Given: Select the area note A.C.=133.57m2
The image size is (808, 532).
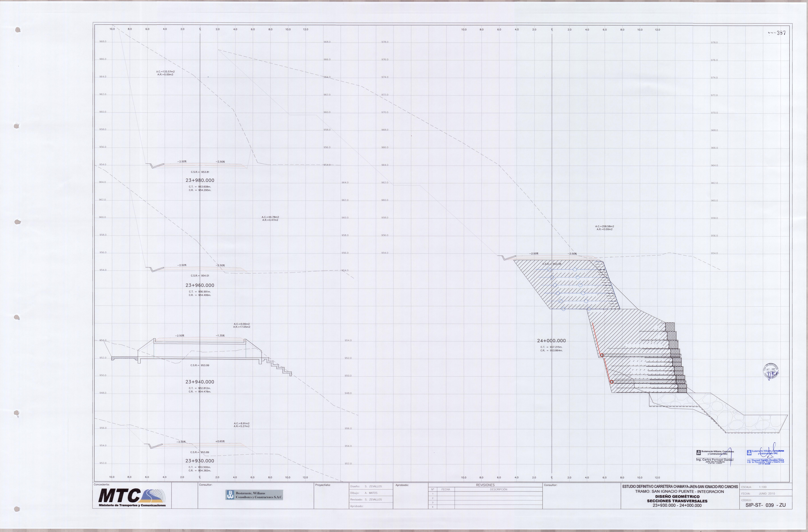Looking at the screenshot, I should [x=165, y=72].
